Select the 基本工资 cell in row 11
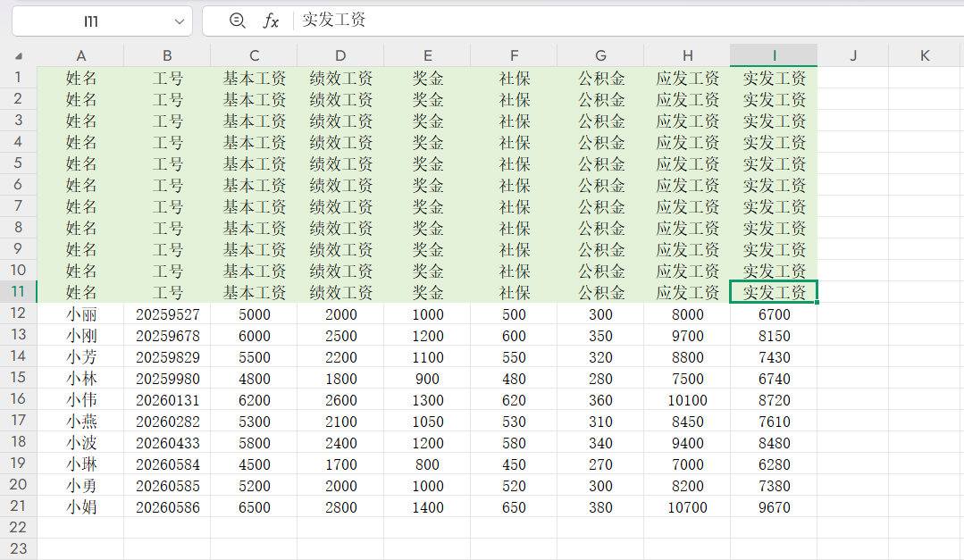964x560 pixels. 254,293
